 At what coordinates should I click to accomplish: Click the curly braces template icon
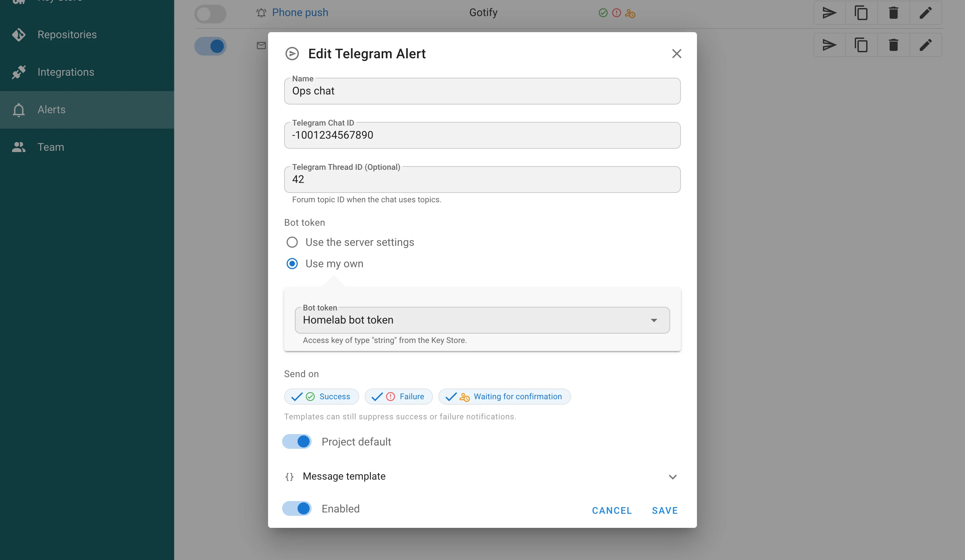click(289, 477)
